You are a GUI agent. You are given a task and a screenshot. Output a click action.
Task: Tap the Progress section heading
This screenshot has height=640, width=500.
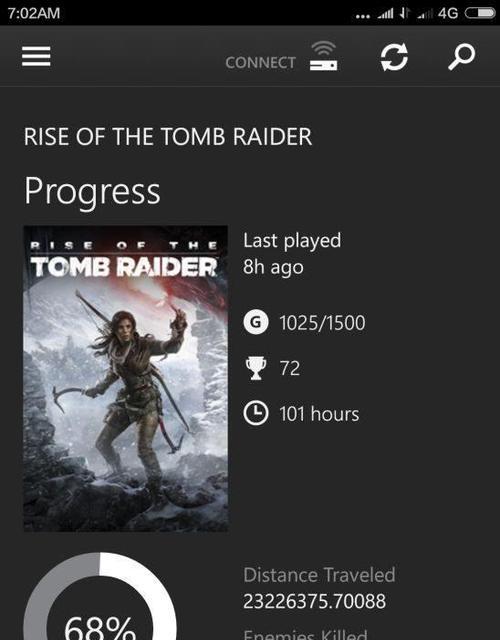[92, 192]
